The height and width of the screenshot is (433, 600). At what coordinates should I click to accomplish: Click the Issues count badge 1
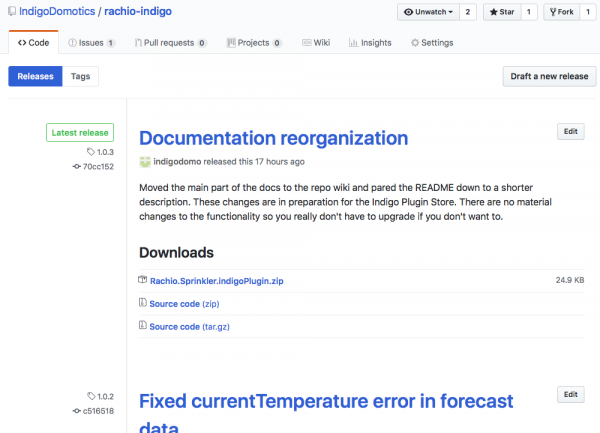point(111,43)
